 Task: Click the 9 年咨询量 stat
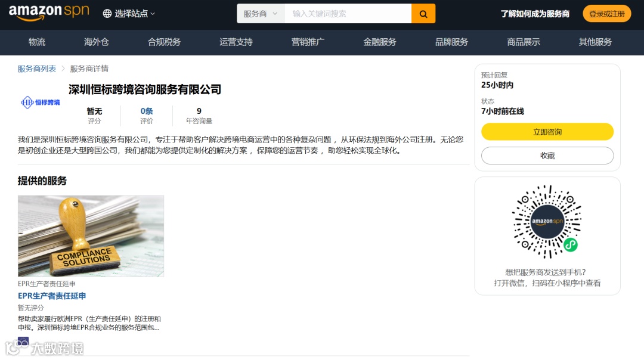click(x=199, y=116)
